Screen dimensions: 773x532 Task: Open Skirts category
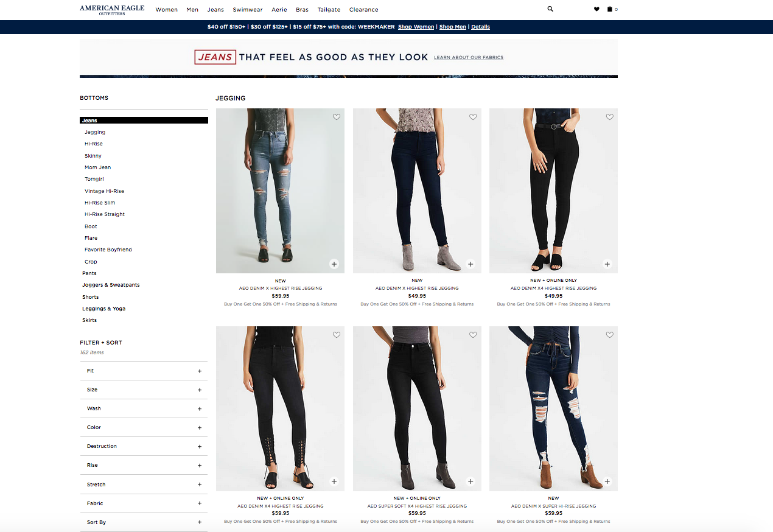click(89, 320)
